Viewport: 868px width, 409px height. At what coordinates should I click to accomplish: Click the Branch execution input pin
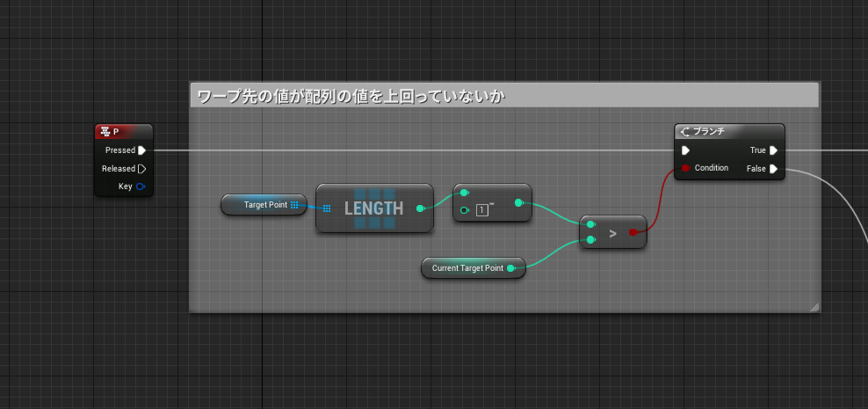click(x=686, y=150)
